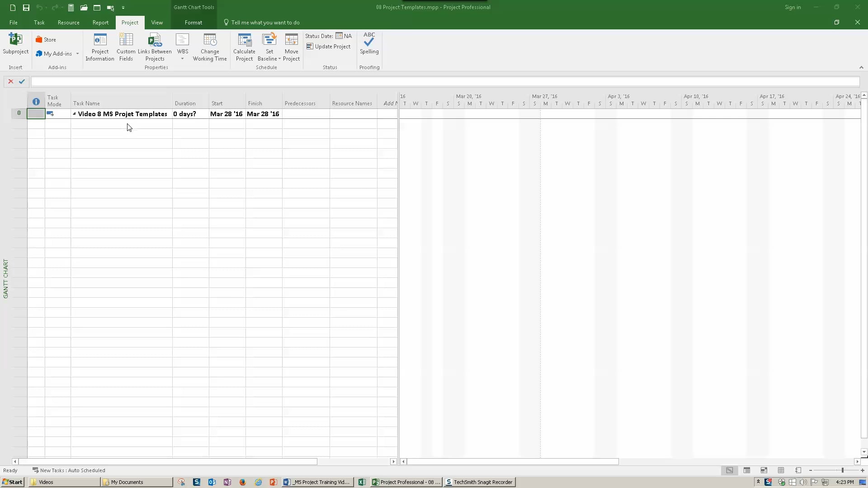Switch to the Format tab
This screenshot has width=868, height=488.
coord(193,23)
